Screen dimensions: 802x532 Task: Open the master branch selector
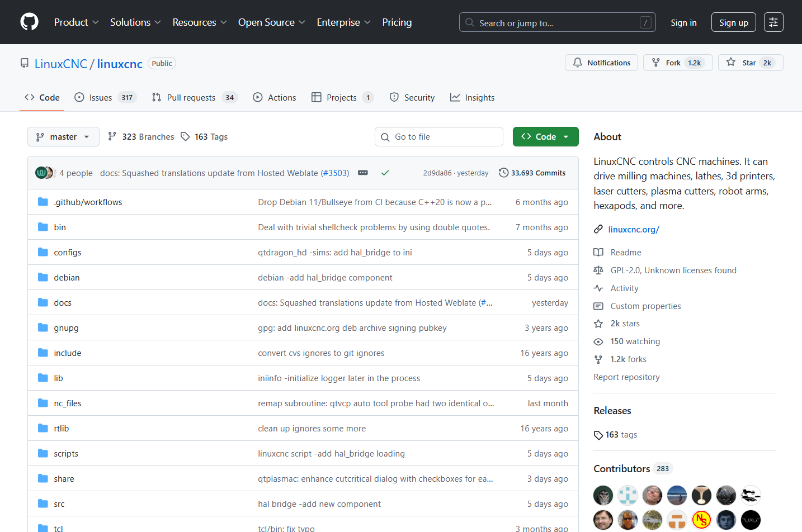click(x=63, y=137)
